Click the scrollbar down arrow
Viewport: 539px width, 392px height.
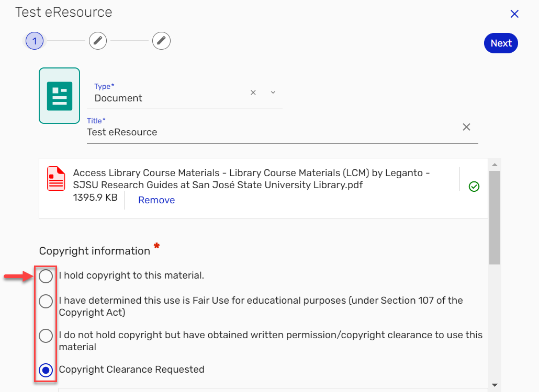coord(495,385)
